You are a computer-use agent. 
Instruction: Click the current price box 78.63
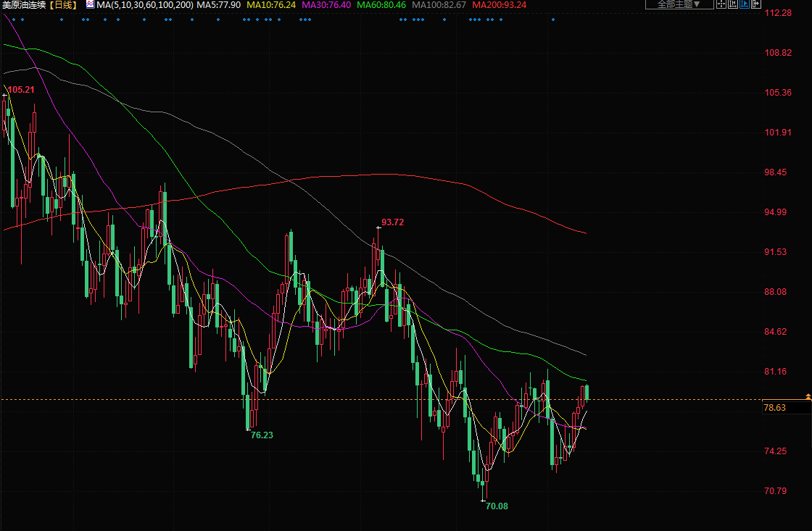[774, 408]
